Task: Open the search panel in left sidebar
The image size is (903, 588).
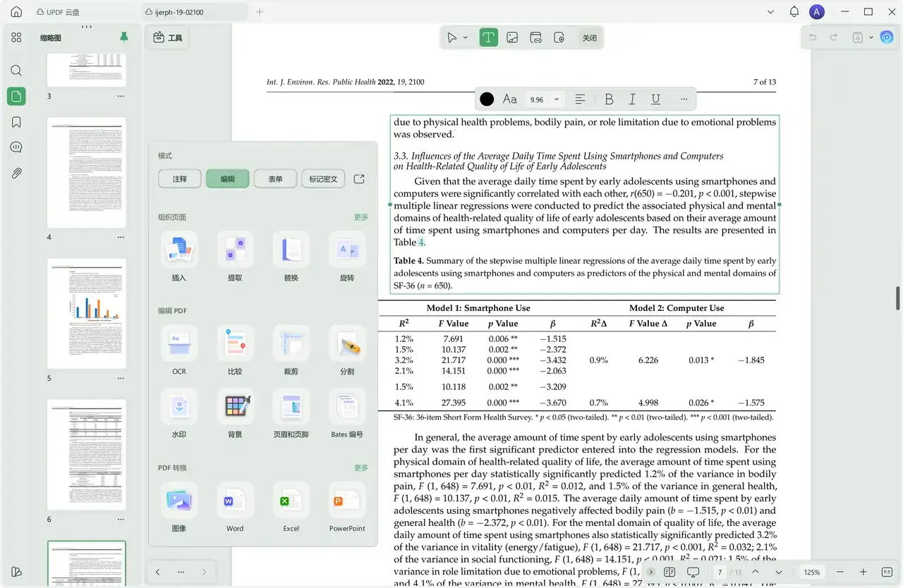Action: coord(16,71)
